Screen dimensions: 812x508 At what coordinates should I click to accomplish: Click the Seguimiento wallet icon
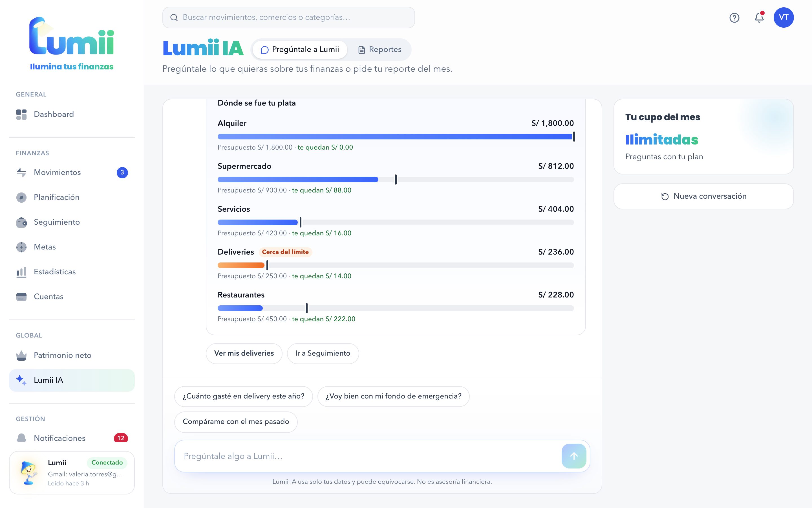coord(21,222)
